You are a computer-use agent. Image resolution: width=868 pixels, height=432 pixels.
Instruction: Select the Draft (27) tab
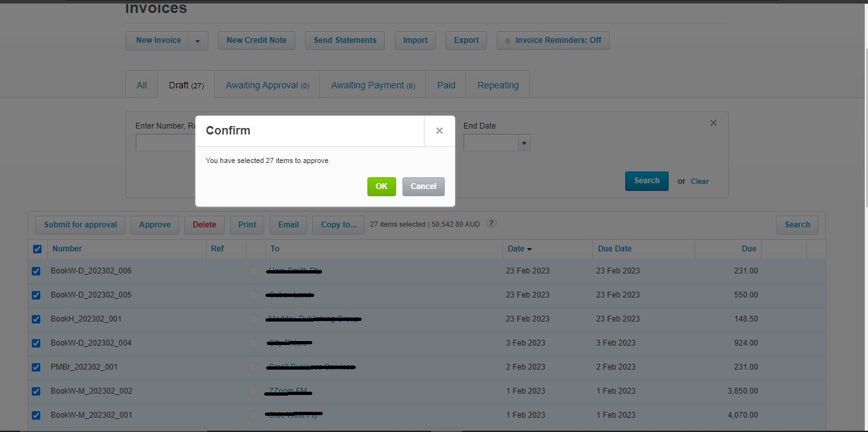tap(186, 85)
